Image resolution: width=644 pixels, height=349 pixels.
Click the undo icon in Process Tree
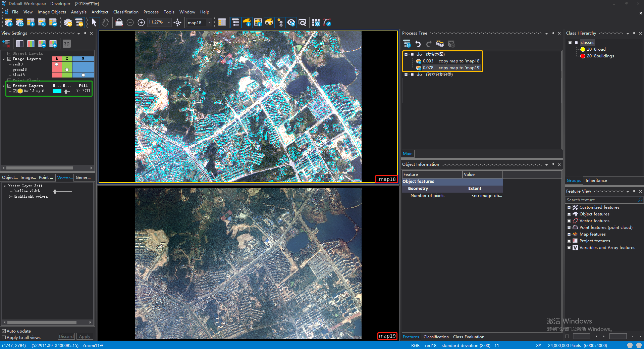click(418, 44)
